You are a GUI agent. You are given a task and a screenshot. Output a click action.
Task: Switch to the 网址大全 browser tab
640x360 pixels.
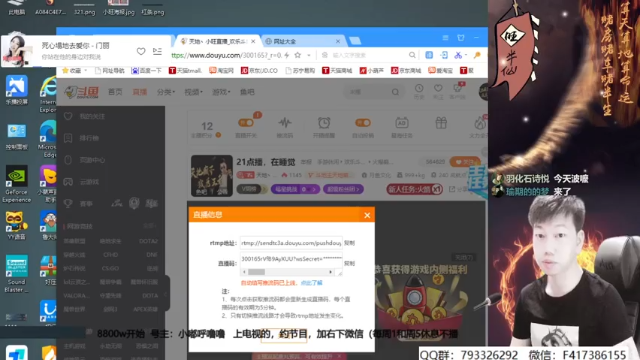(x=303, y=41)
